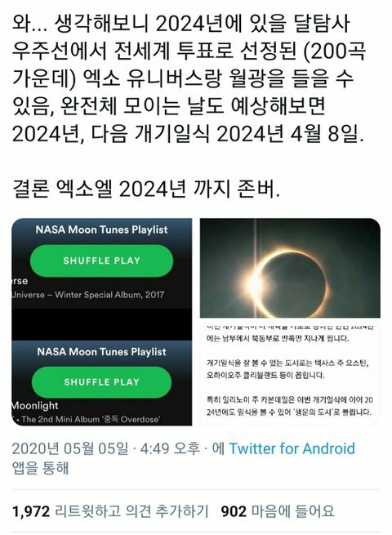Click the 2020년 05월 05일 date stamp
The image size is (392, 535).
[70, 448]
